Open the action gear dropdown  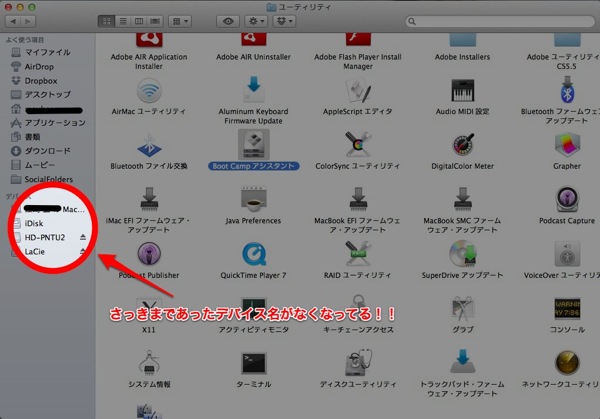(x=256, y=21)
